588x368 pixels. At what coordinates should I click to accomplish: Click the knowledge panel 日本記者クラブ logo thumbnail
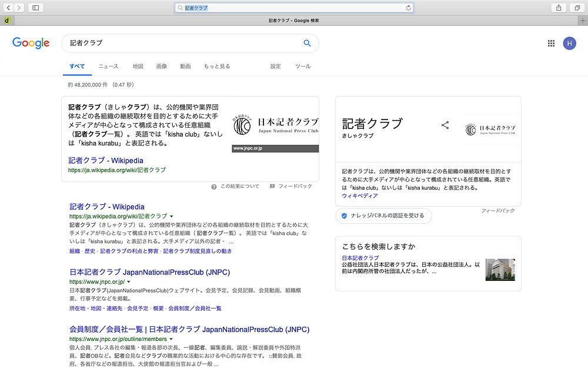[490, 130]
